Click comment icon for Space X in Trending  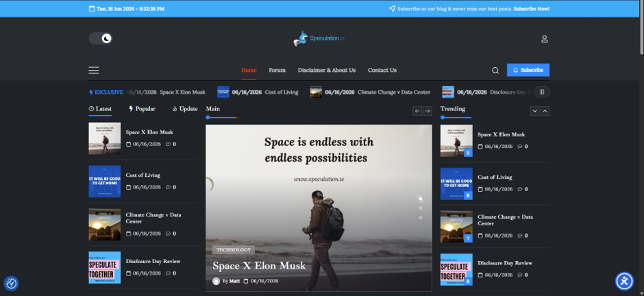[520, 147]
